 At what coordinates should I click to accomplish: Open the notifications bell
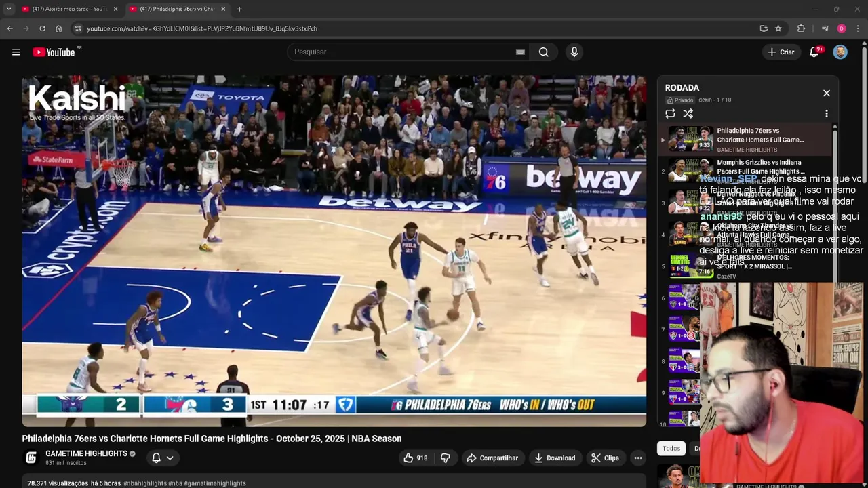pos(814,52)
